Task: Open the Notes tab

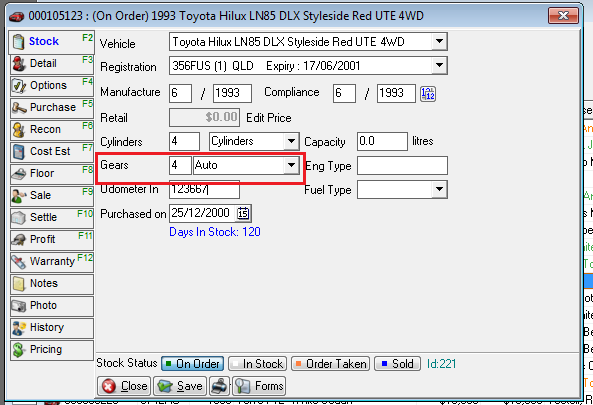Action: (x=51, y=284)
